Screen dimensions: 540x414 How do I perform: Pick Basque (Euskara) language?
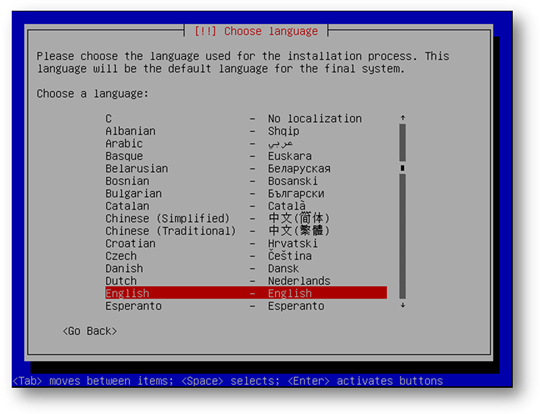point(246,156)
